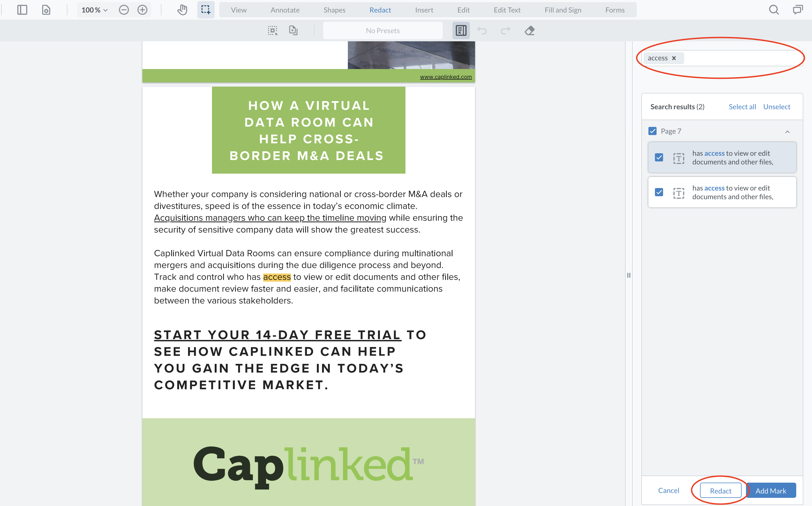Screen dimensions: 812x506
Task: Uncheck the first 'has access' result
Action: point(659,157)
